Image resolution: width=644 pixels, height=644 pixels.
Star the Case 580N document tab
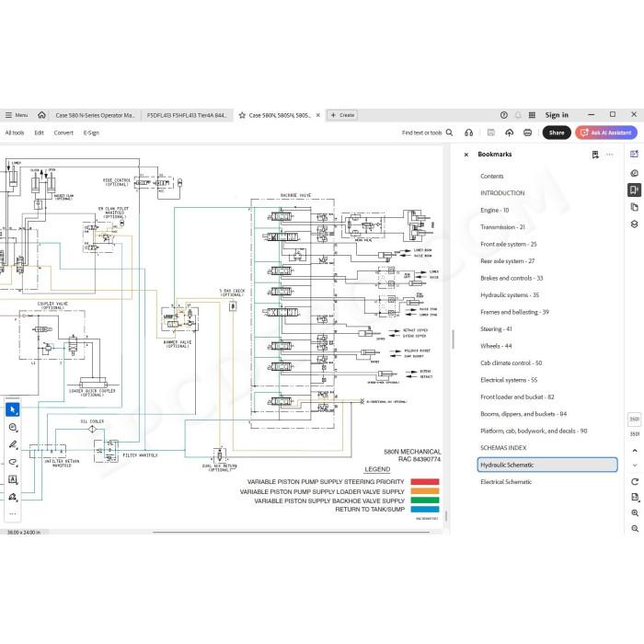[242, 115]
